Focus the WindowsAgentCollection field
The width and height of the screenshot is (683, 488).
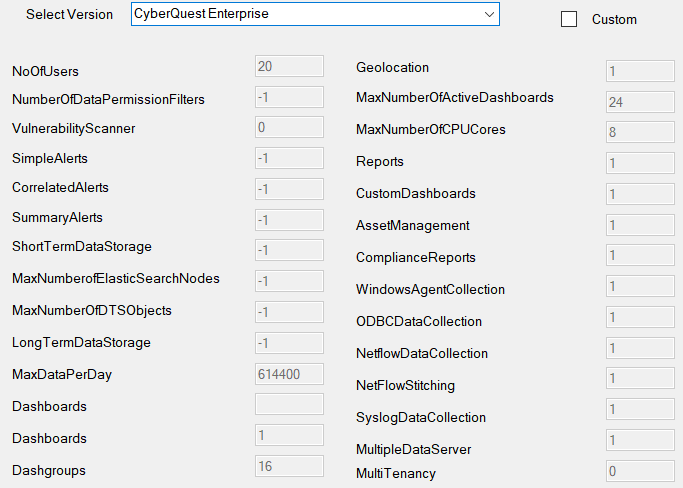pos(640,286)
